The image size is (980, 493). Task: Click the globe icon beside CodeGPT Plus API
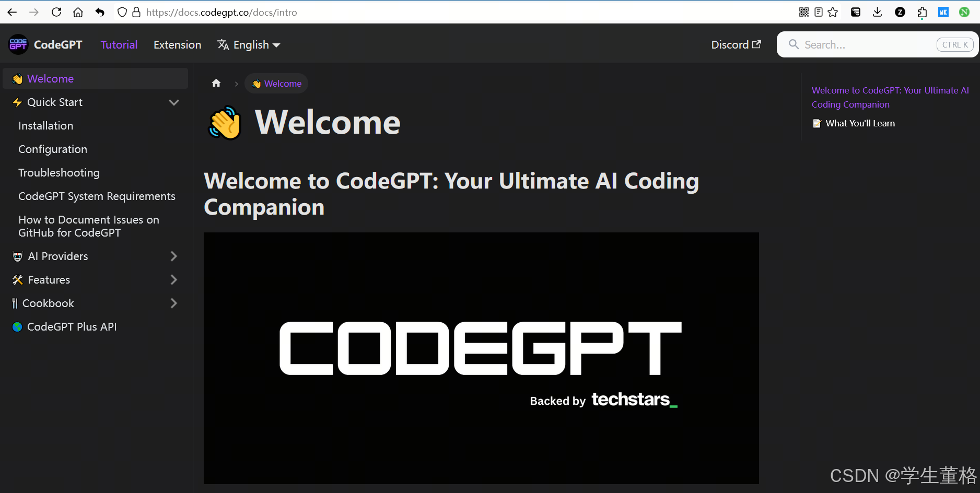[17, 327]
